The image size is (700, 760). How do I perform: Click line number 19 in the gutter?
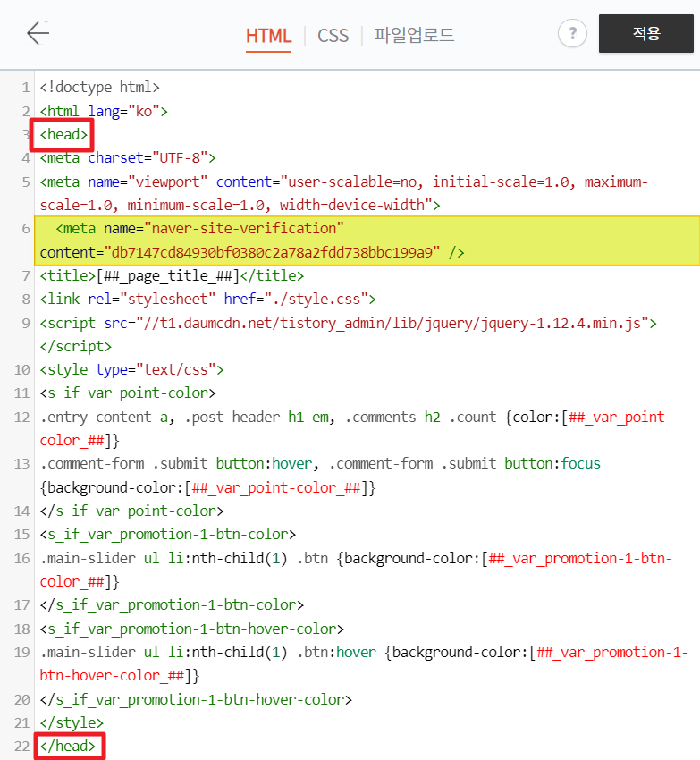coord(21,653)
